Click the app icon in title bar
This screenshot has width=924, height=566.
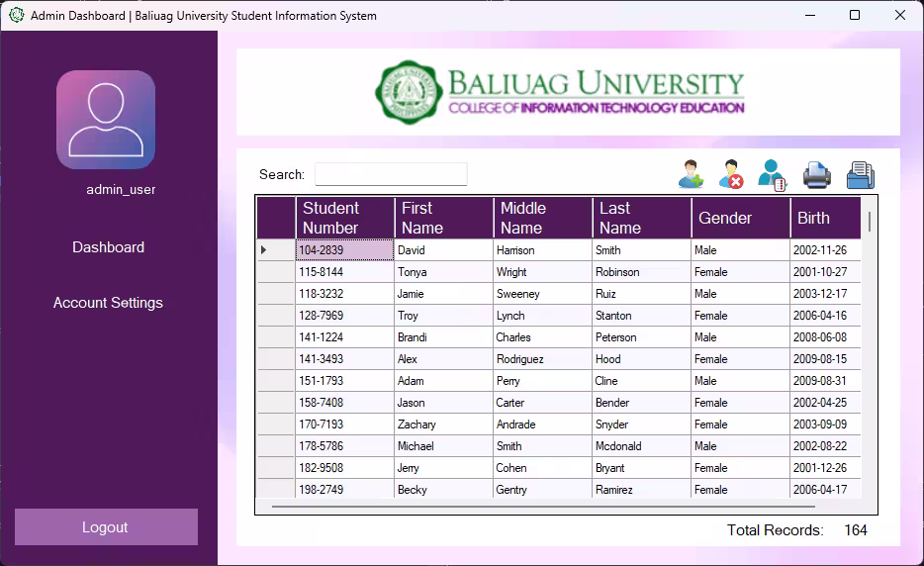click(17, 15)
